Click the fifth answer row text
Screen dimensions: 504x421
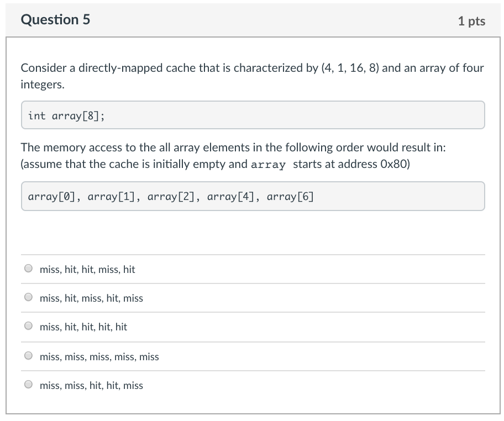point(91,386)
